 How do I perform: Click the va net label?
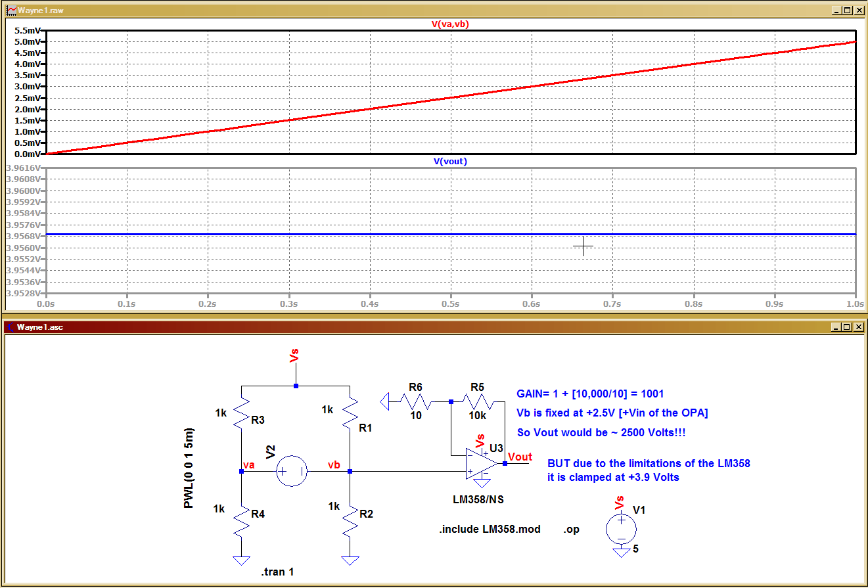point(249,465)
